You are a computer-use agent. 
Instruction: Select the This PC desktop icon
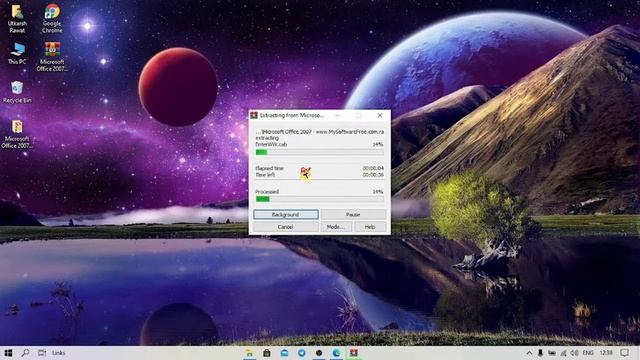[x=17, y=54]
